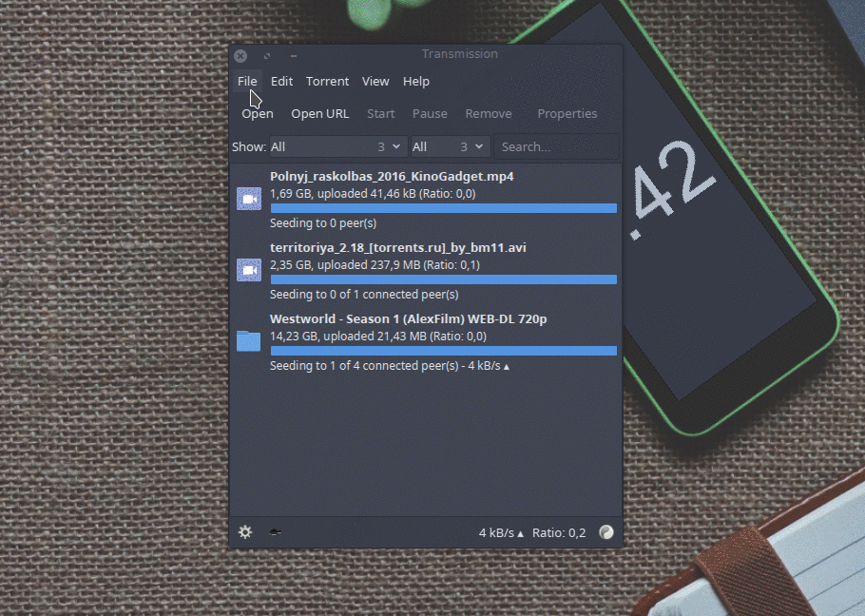Image resolution: width=865 pixels, height=616 pixels.
Task: Click the Open toolbar button
Action: (257, 114)
